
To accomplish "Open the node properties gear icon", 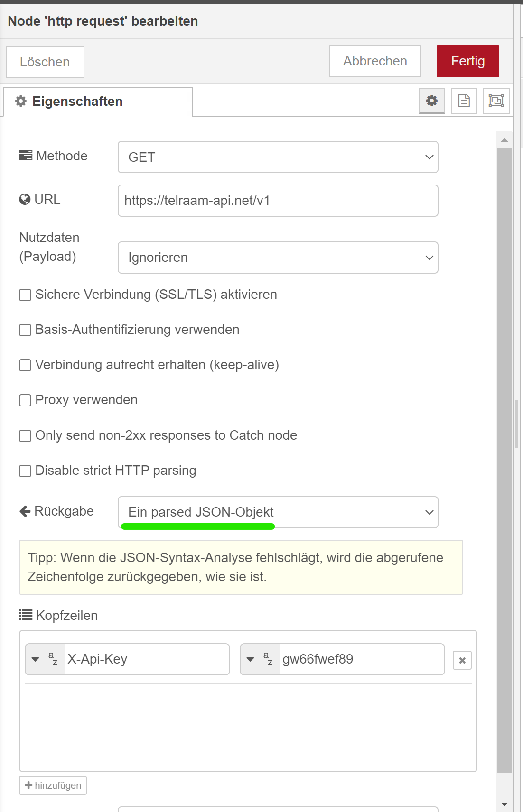I will point(431,101).
